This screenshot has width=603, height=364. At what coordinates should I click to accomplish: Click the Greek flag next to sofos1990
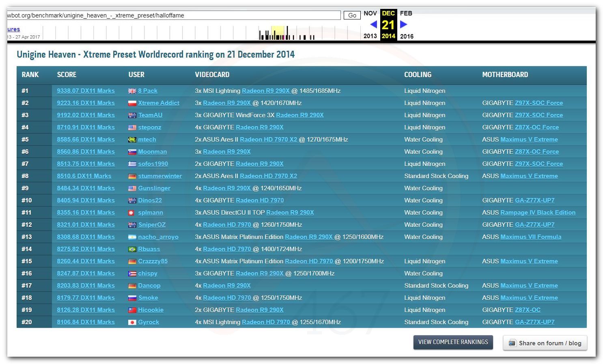pos(132,164)
